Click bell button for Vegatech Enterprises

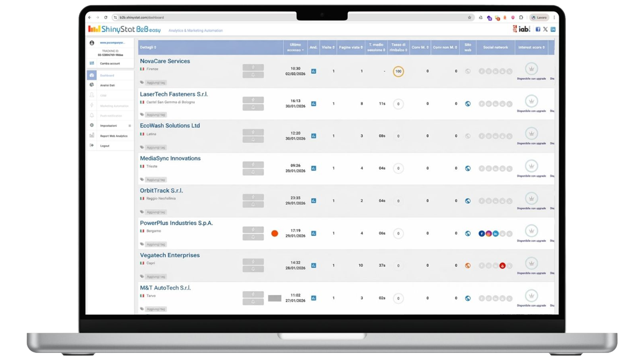pos(253,269)
